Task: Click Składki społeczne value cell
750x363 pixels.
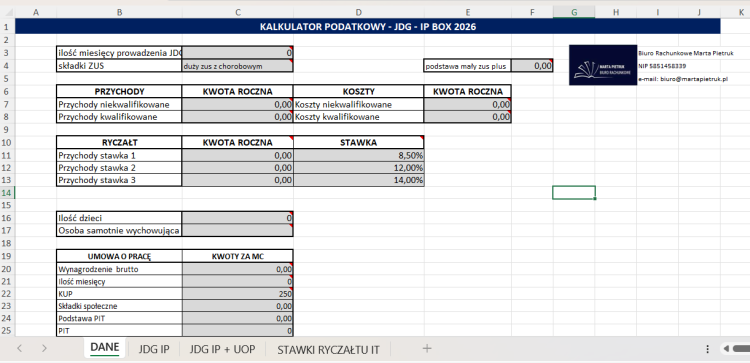Action: [x=238, y=306]
